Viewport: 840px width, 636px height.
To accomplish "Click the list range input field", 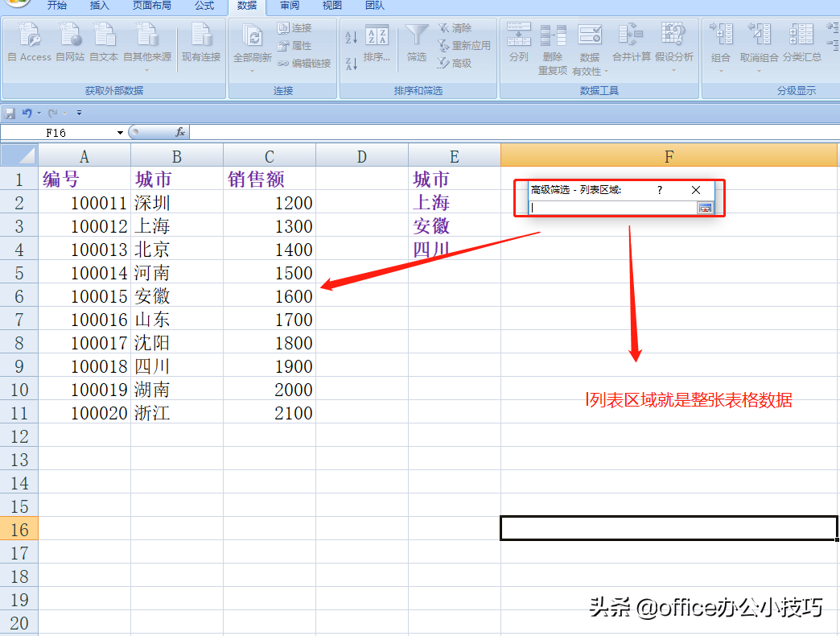I will [613, 208].
